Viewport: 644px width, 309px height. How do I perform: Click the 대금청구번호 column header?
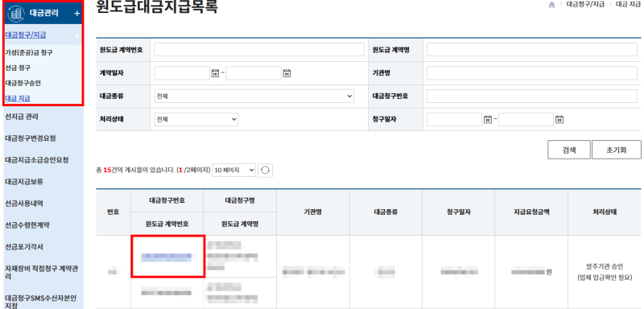(x=167, y=201)
